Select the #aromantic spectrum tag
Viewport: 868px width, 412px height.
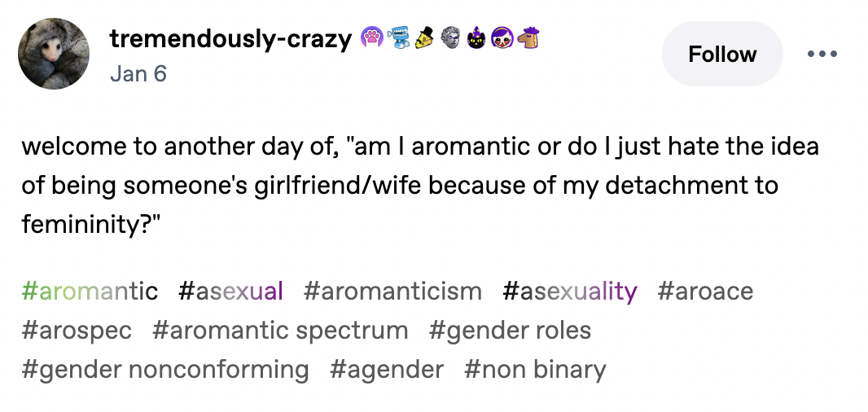click(x=280, y=331)
